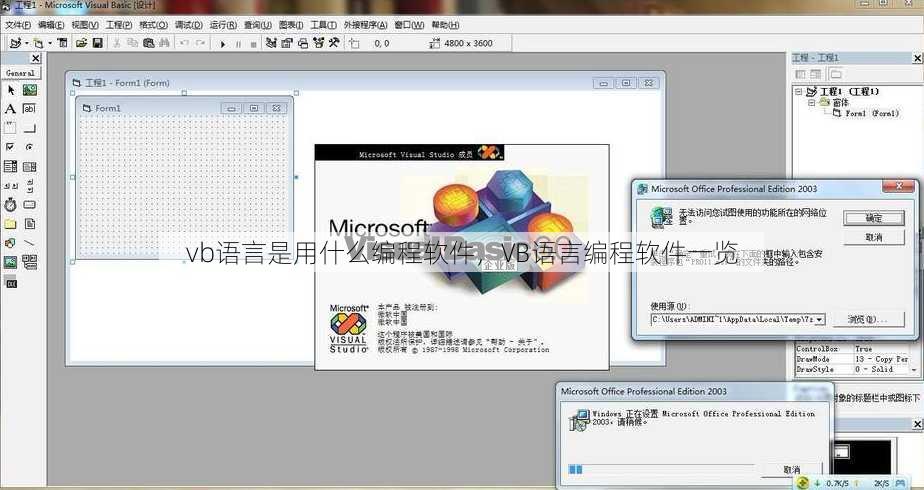924x490 pixels.
Task: Select the OptionButton control tool
Action: click(29, 147)
